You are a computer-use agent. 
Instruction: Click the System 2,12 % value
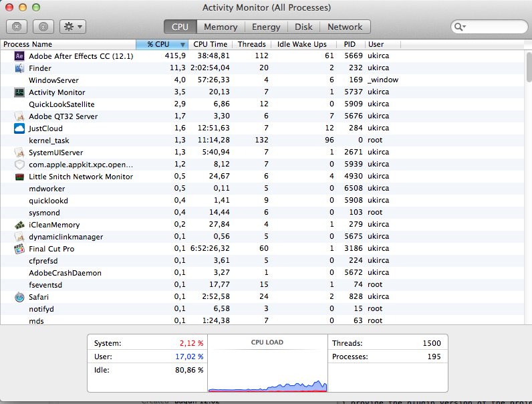pyautogui.click(x=191, y=343)
